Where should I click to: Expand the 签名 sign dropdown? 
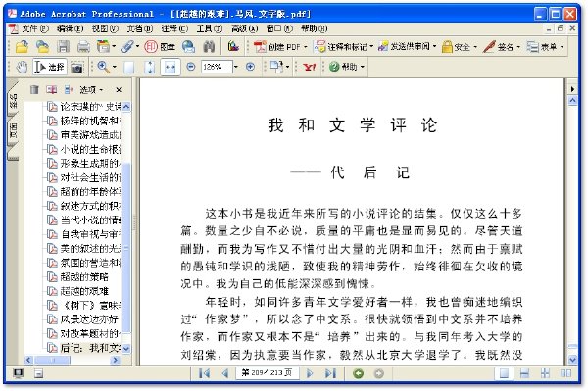(x=518, y=47)
